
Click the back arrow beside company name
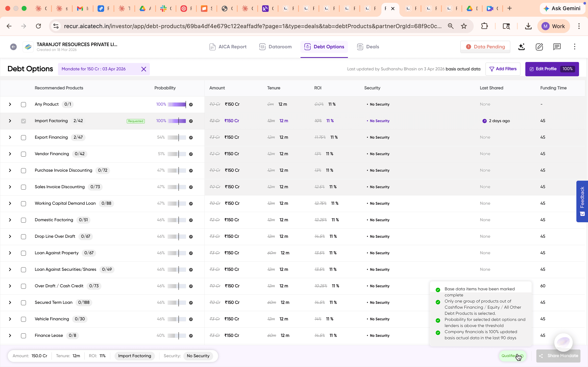click(x=13, y=47)
